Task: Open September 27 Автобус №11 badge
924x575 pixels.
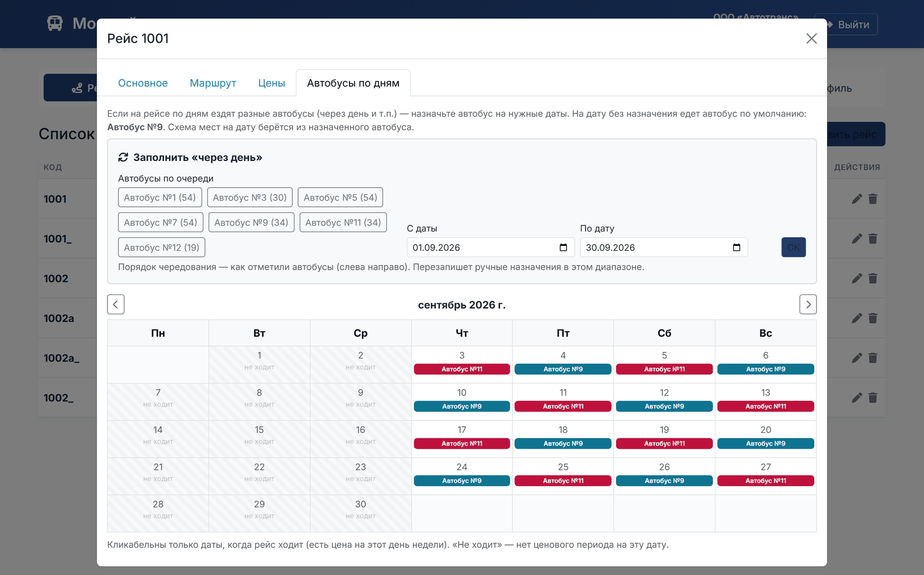Action: click(x=766, y=481)
